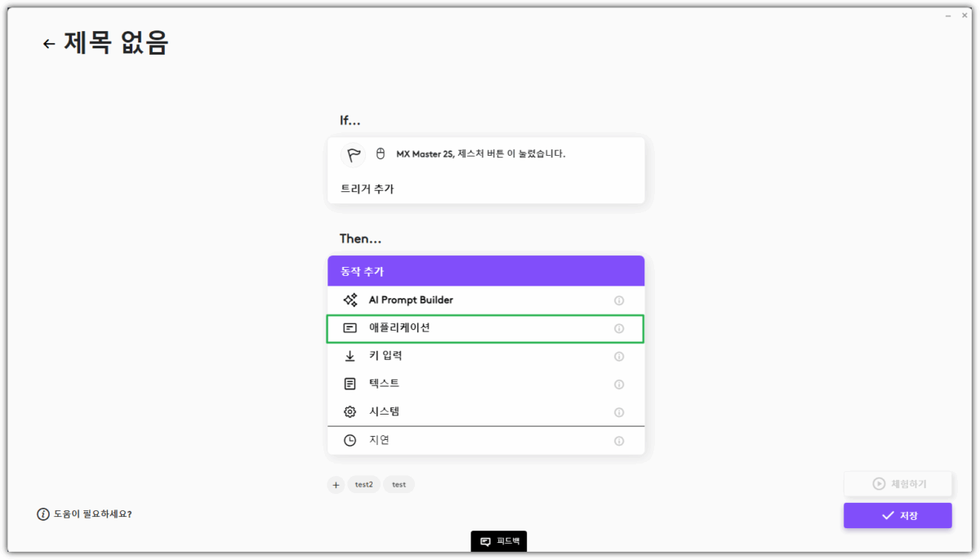Click the info icon next to 지연
Image resolution: width=980 pixels, height=560 pixels.
click(619, 440)
